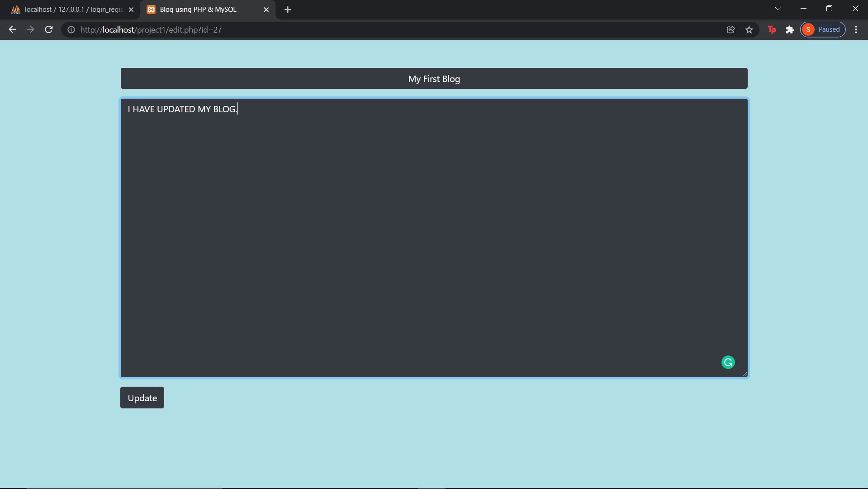Click the My First Blog title field
The image size is (868, 489).
pos(433,78)
